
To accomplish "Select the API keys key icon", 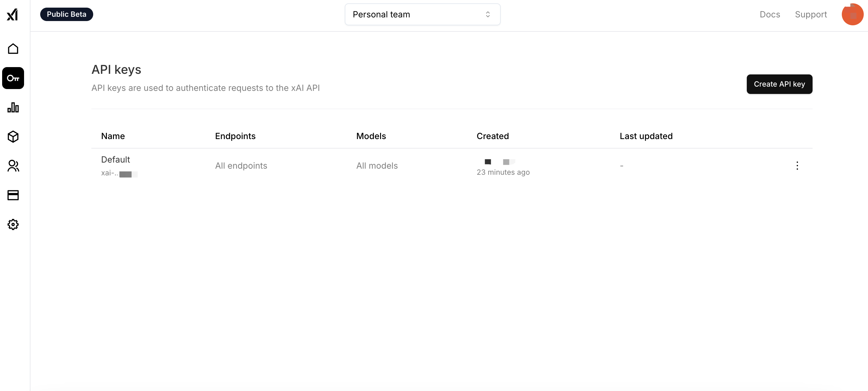I will (x=13, y=78).
